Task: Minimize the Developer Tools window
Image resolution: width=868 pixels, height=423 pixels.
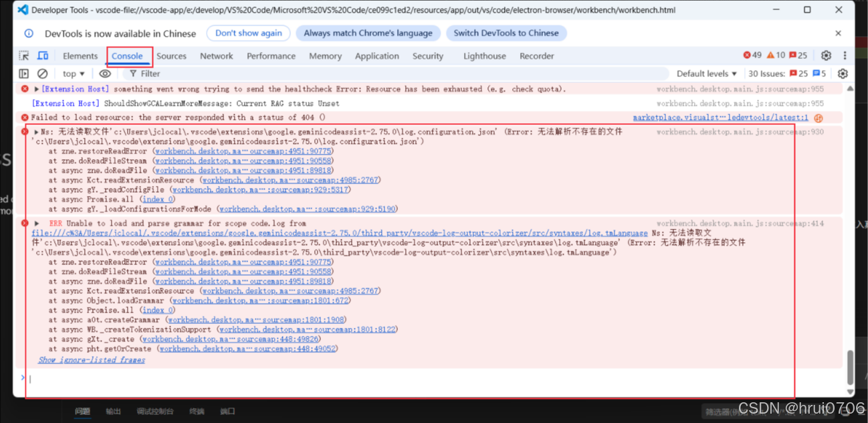Action: 776,10
